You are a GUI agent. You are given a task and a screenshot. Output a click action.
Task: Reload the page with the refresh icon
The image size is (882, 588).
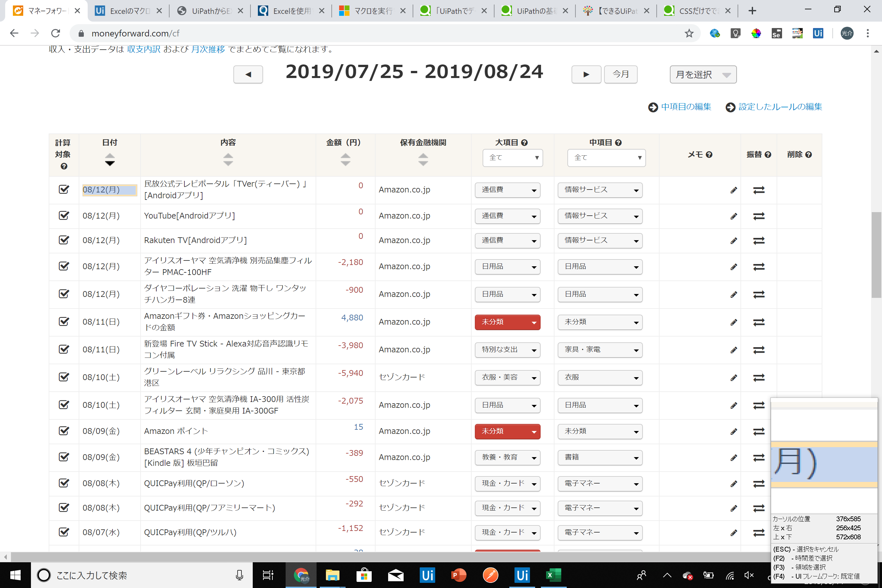55,33
